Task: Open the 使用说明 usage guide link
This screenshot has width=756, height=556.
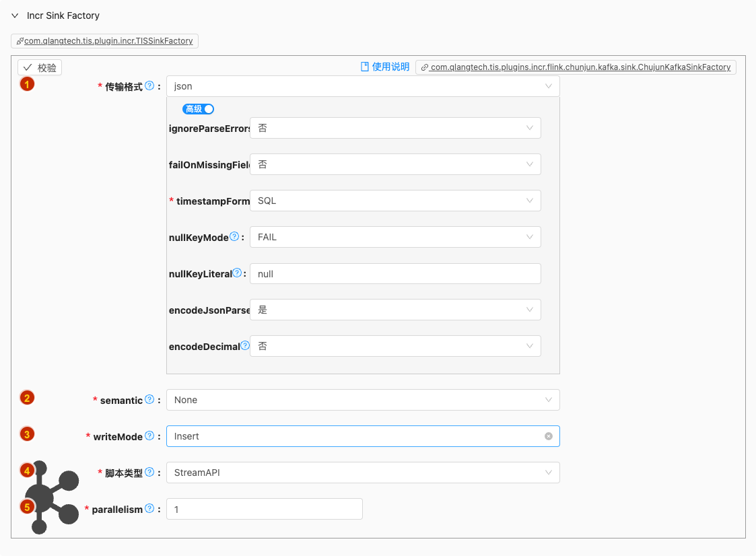Action: (385, 67)
